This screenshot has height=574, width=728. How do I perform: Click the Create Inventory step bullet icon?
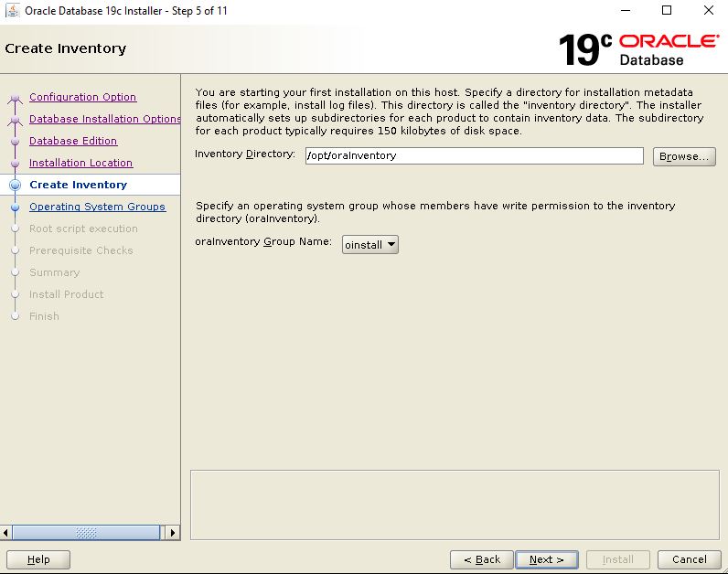coord(15,185)
